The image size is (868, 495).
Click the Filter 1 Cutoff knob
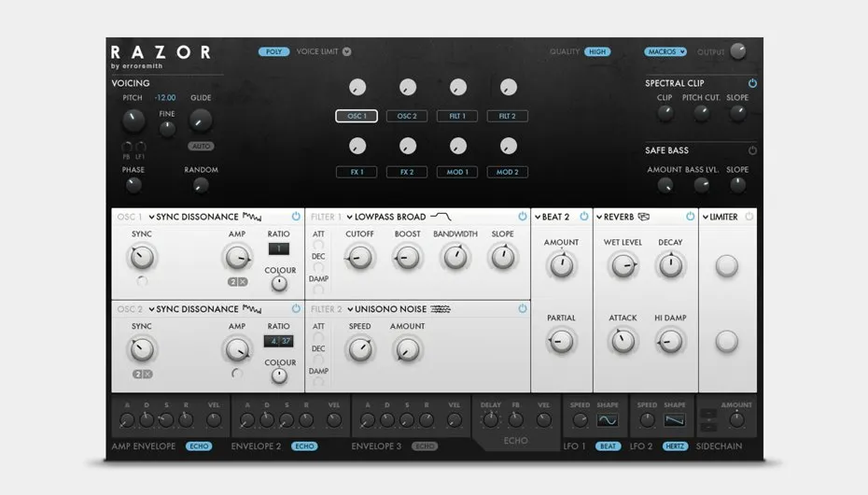tap(360, 258)
